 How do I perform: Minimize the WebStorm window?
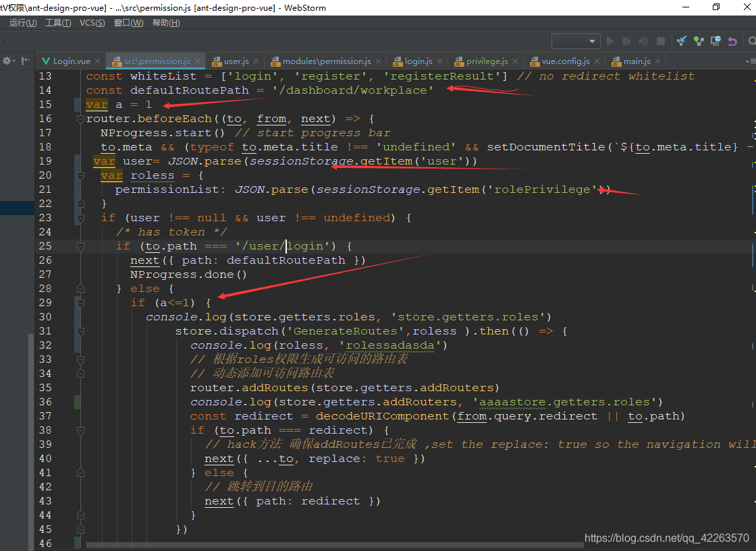pyautogui.click(x=686, y=7)
